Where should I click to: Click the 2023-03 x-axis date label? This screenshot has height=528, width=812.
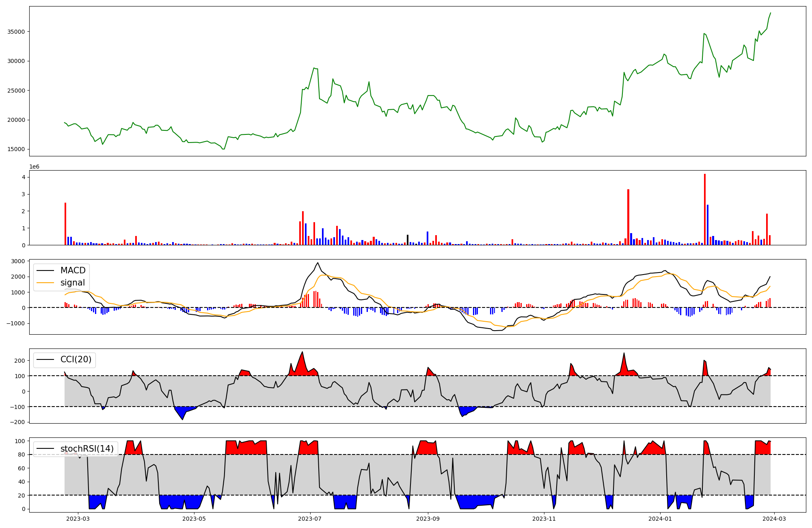[78, 519]
